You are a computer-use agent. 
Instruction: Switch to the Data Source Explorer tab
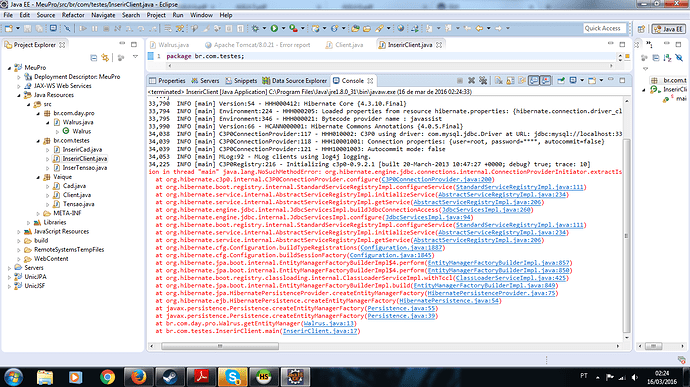coord(294,81)
